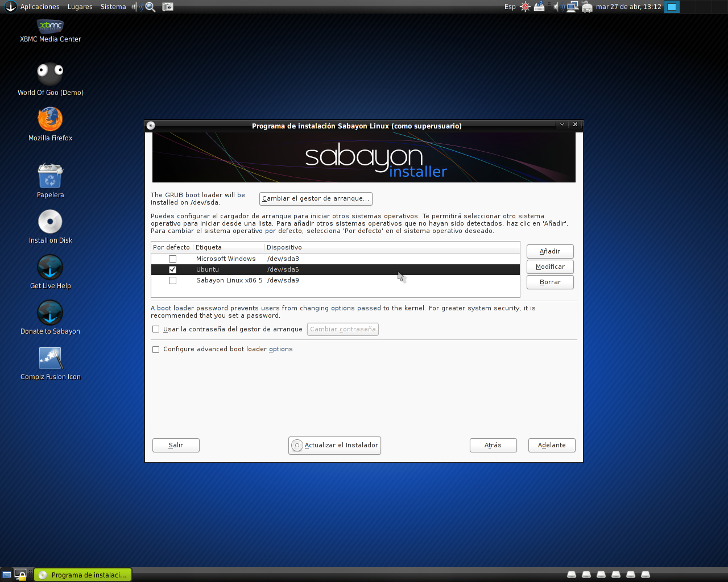Click the '/dev/sda9' device cell

[283, 280]
